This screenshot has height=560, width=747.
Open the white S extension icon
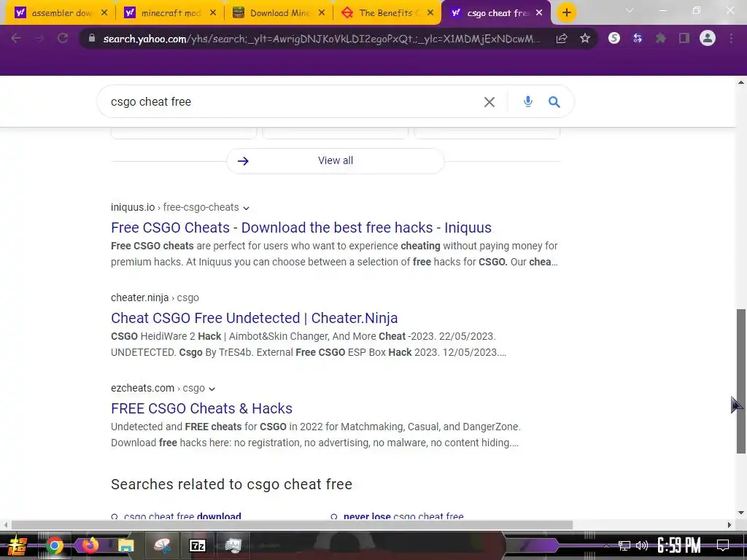(614, 38)
